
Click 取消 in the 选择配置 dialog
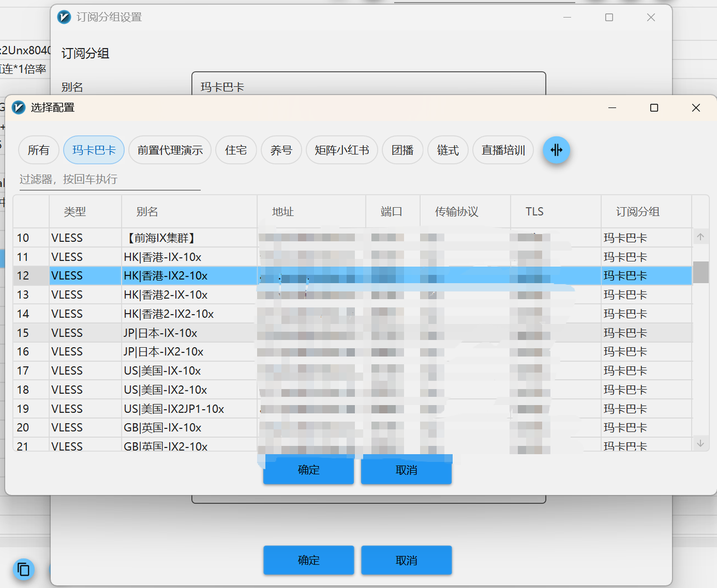pos(406,470)
